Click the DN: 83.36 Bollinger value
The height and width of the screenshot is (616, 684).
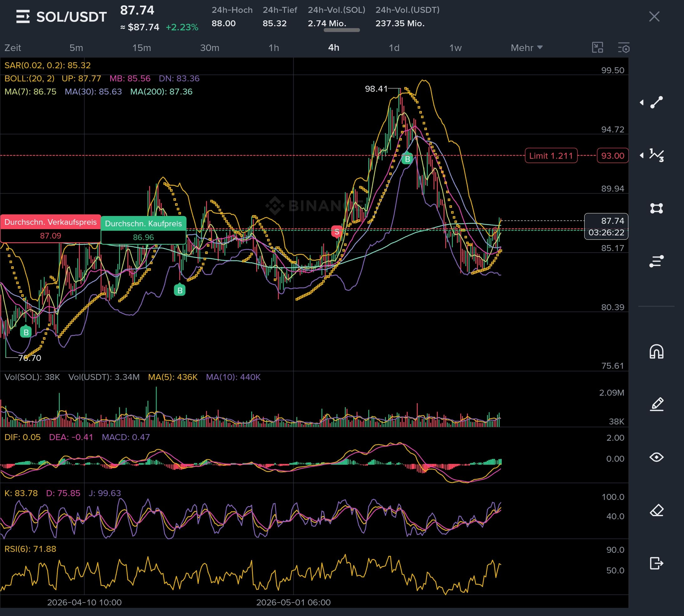click(x=179, y=79)
